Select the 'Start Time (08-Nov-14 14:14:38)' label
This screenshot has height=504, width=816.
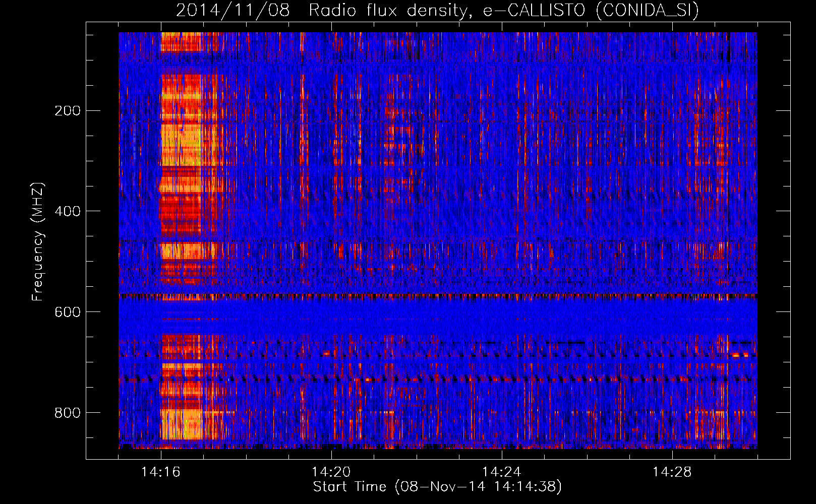437,487
